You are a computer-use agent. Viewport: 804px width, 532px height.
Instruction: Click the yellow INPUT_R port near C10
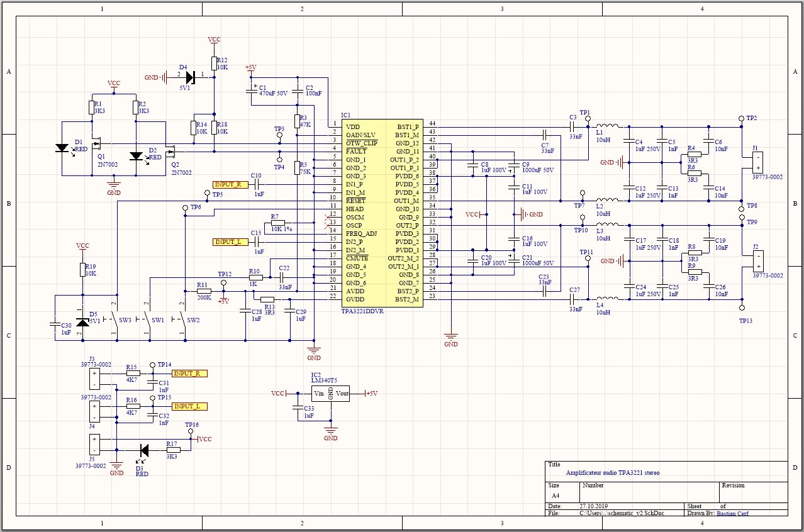(x=228, y=185)
